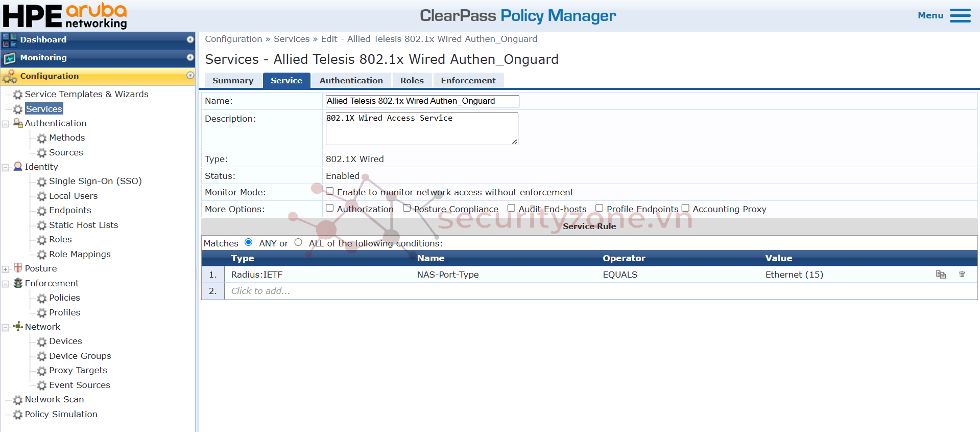980x432 pixels.
Task: Click the Identity tree person icon
Action: tap(18, 167)
